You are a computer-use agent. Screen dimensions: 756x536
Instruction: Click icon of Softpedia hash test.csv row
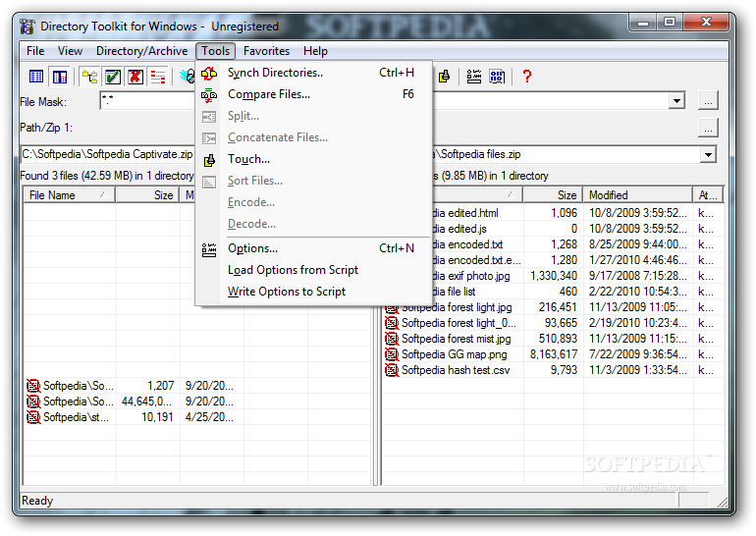pyautogui.click(x=392, y=370)
